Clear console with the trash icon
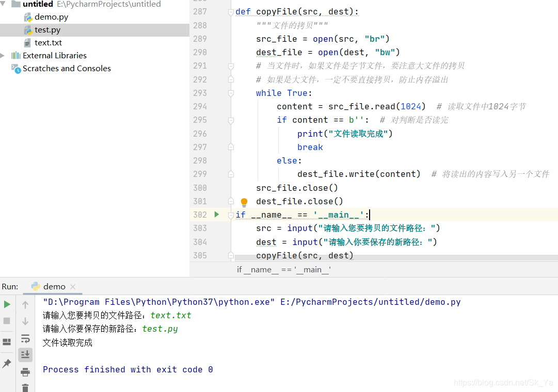The image size is (558, 392). (x=25, y=388)
